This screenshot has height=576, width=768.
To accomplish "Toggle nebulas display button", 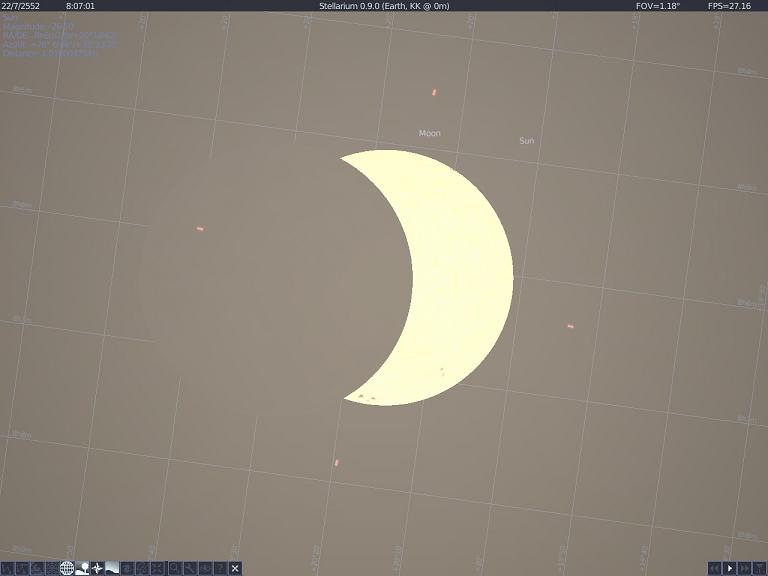I will [x=127, y=568].
